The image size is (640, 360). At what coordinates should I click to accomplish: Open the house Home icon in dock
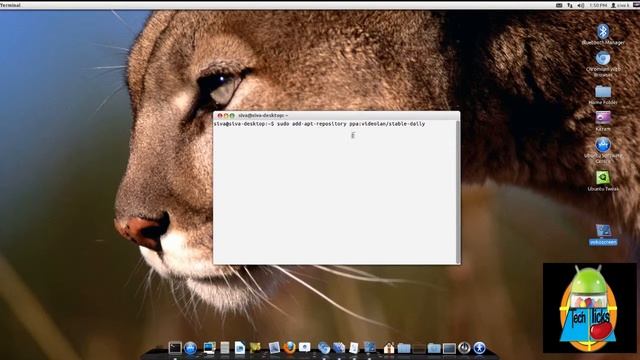[389, 348]
